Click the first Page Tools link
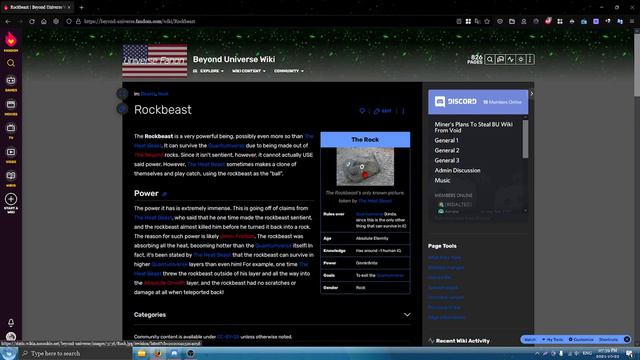 tap(444, 258)
